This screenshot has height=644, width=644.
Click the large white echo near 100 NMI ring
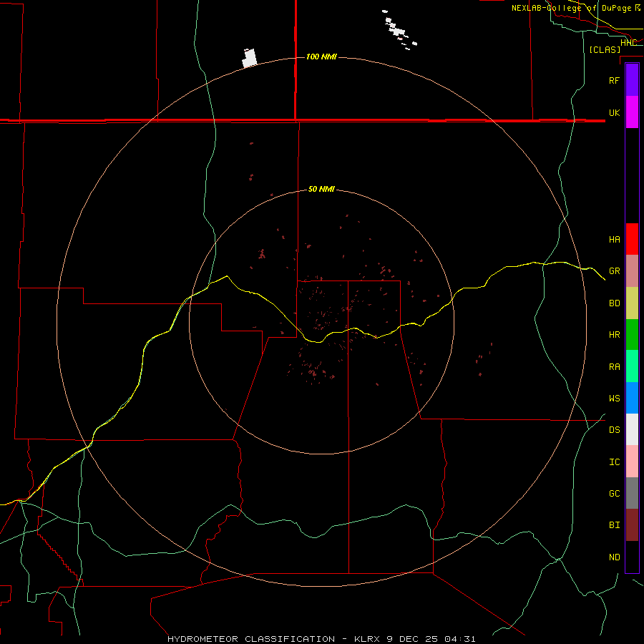[x=249, y=58]
